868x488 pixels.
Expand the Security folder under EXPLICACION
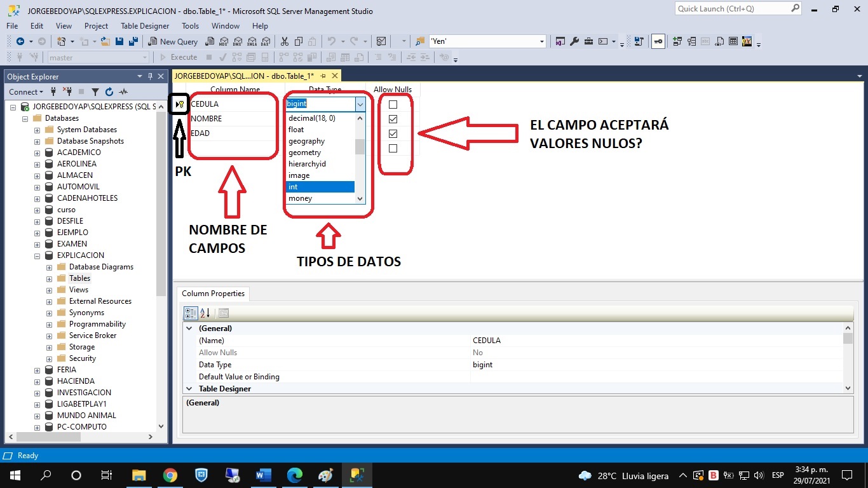[50, 358]
